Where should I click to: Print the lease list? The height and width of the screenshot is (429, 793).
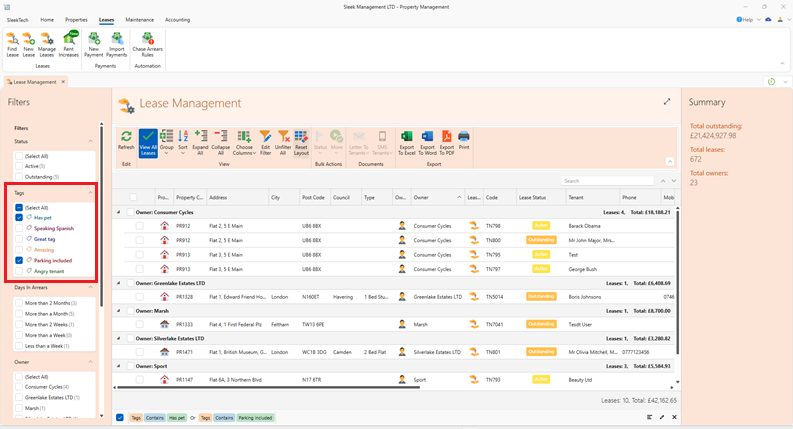pos(464,141)
